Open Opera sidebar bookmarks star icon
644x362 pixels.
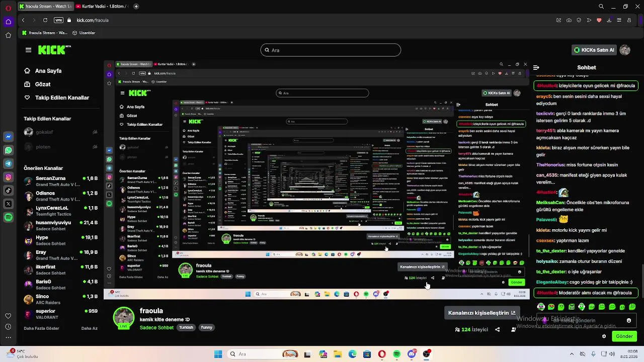pos(8,35)
